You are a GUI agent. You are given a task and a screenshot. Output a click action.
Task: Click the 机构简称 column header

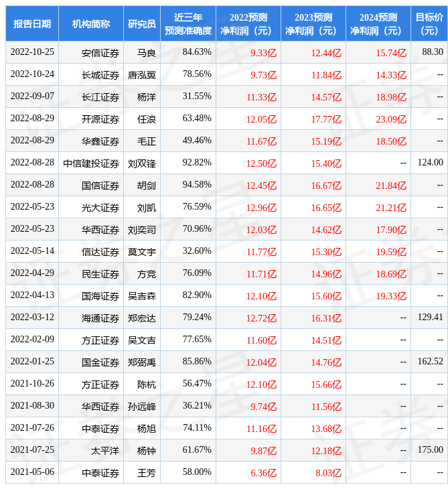click(x=91, y=23)
